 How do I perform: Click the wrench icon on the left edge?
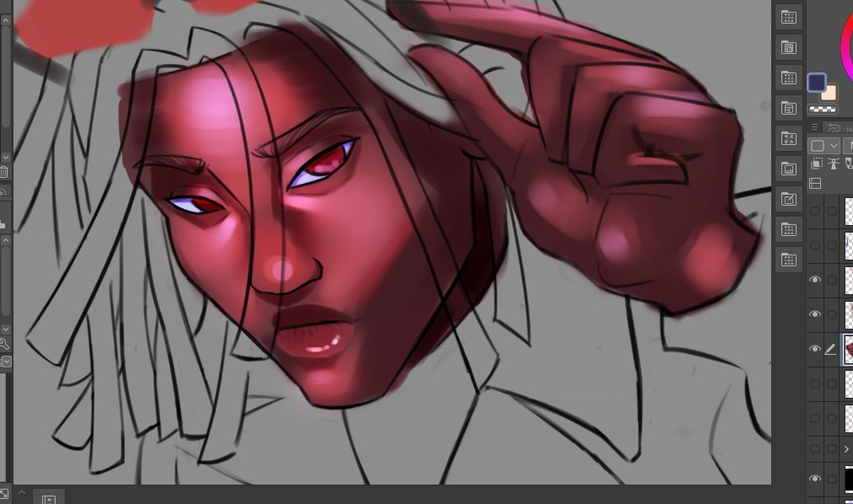coord(4,344)
